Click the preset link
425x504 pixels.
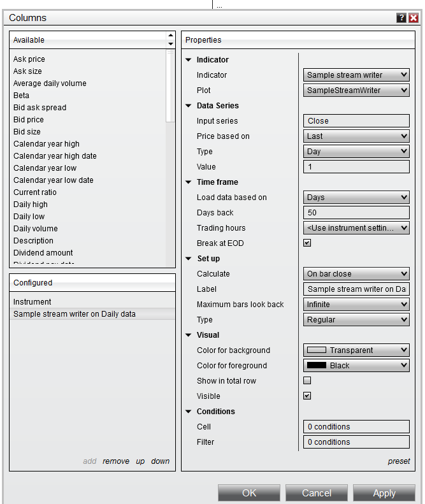tap(399, 461)
